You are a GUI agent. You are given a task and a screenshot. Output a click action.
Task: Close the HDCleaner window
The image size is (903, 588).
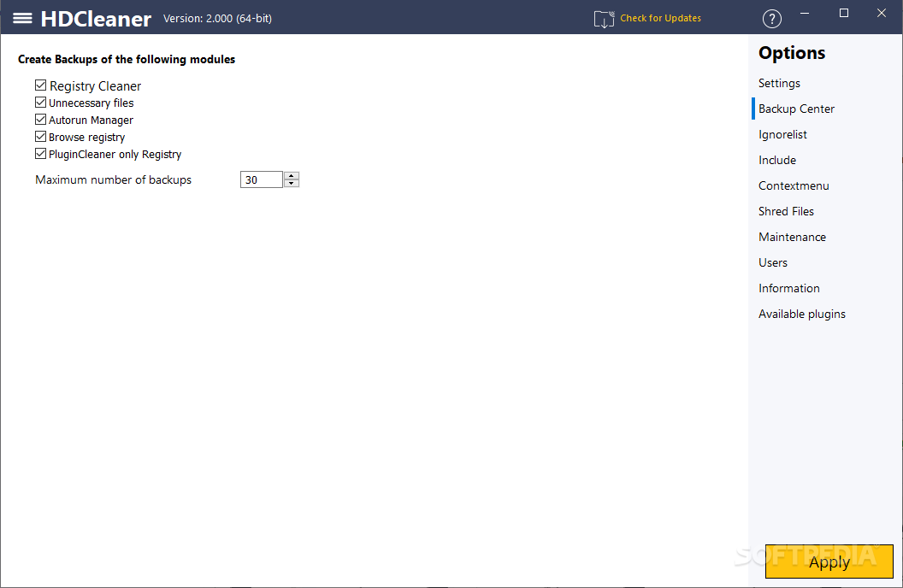881,13
